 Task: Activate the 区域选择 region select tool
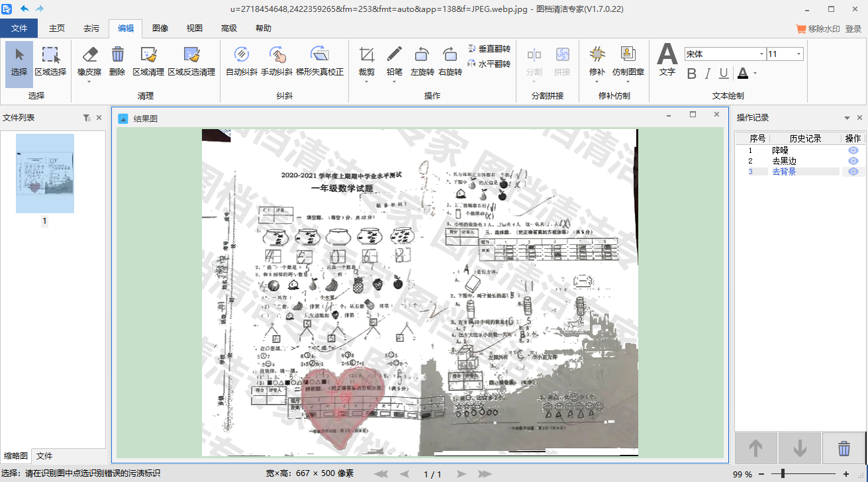click(51, 64)
